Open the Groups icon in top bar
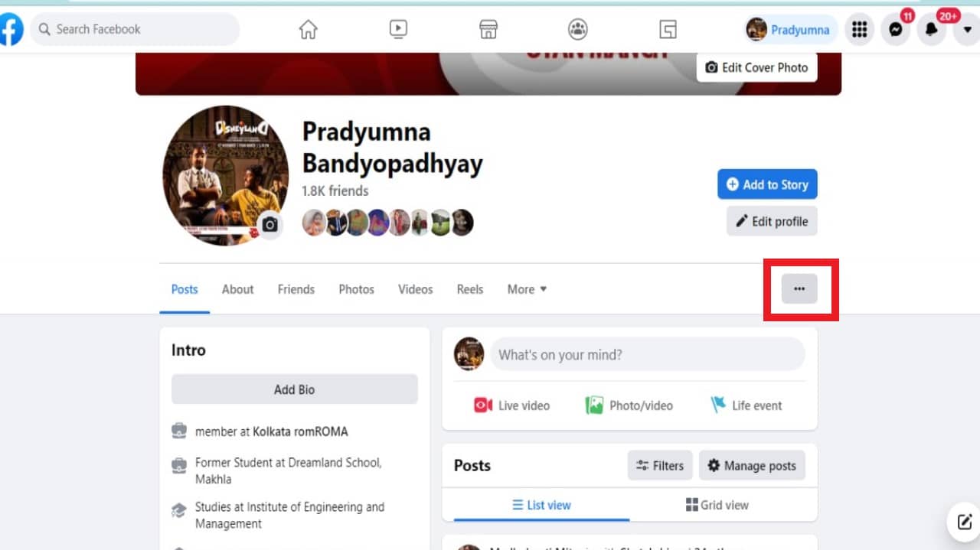980x550 pixels. [578, 29]
